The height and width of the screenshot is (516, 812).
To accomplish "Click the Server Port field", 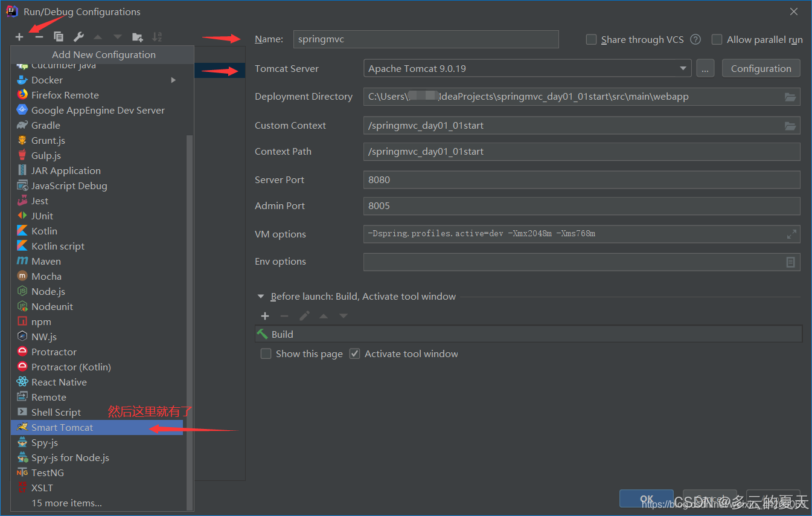I will pos(581,179).
